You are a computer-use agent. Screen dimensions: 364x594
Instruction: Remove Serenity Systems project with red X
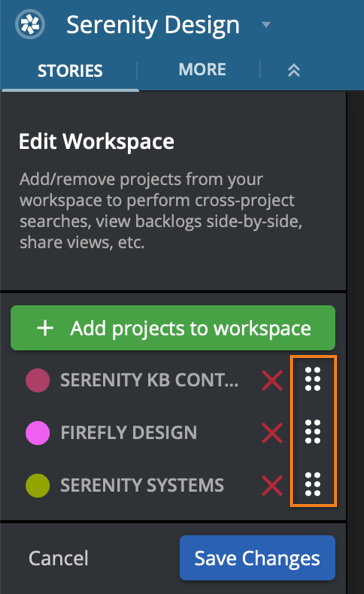(272, 485)
